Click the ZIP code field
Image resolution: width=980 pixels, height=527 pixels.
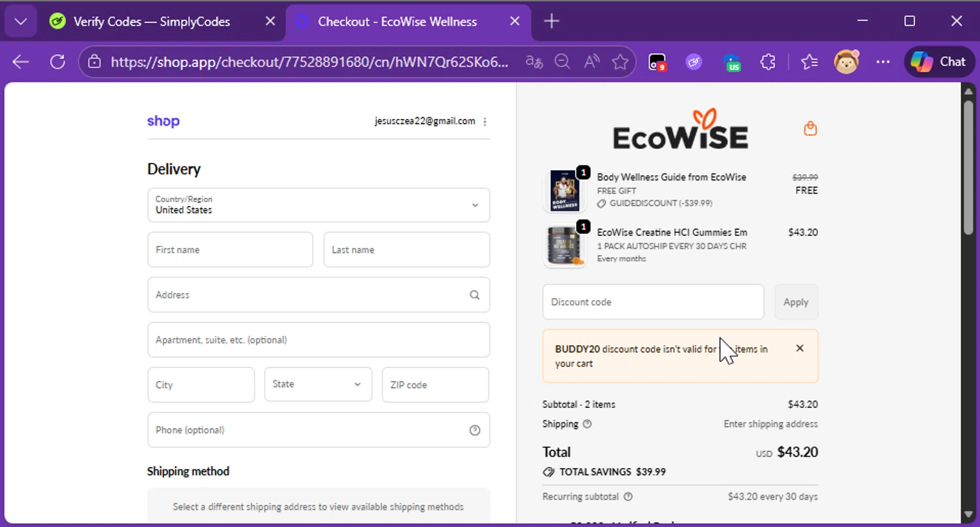tap(436, 385)
